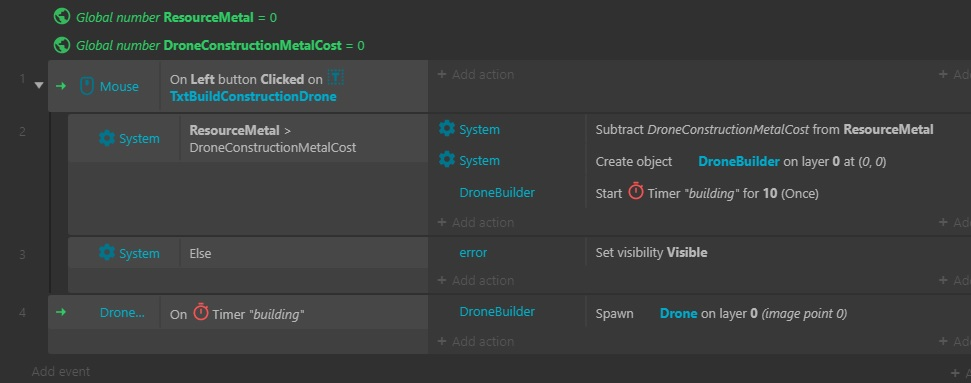Click the System gear icon in the Else event

(x=107, y=253)
